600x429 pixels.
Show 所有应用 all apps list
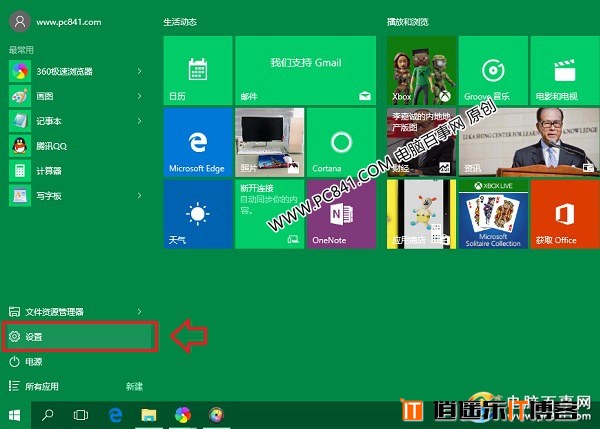coord(34,386)
